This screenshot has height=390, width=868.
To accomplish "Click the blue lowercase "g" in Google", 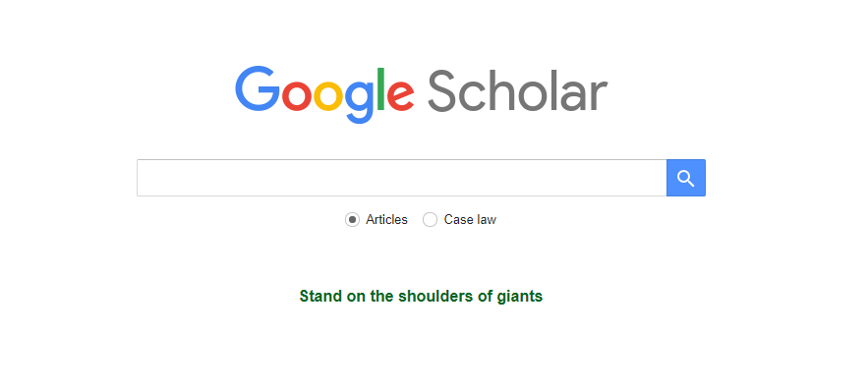I will click(360, 102).
